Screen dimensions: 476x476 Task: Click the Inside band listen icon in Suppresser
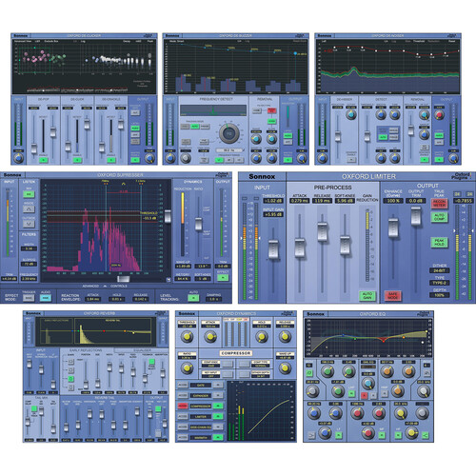coord(29,209)
